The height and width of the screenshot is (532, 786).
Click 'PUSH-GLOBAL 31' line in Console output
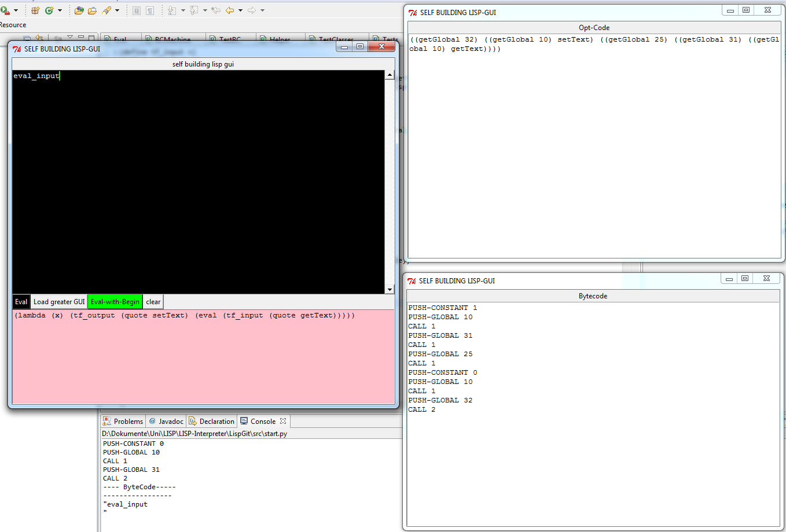[x=131, y=470]
